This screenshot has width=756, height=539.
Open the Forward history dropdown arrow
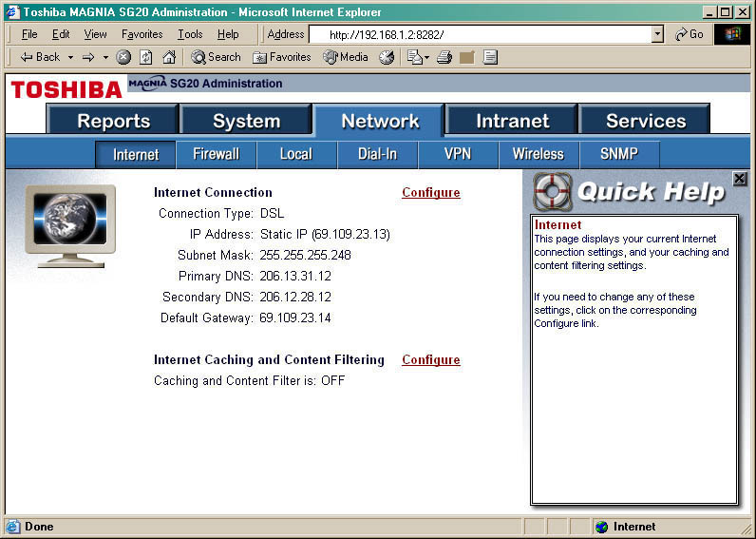pos(105,57)
